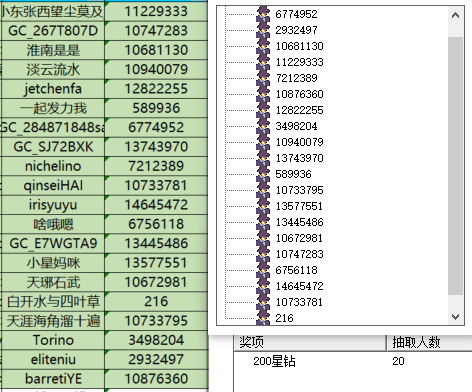Click the user icon beside 10876360
The image size is (472, 392).
tap(263, 94)
